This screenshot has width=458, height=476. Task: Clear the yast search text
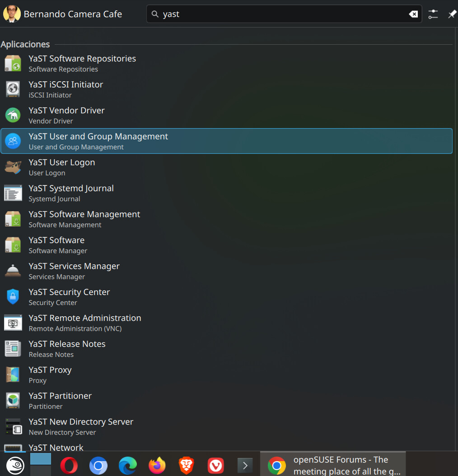point(413,14)
